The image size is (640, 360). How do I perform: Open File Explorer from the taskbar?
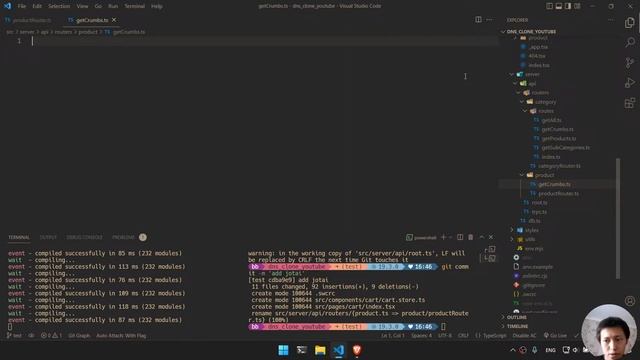pyautogui.click(x=320, y=350)
